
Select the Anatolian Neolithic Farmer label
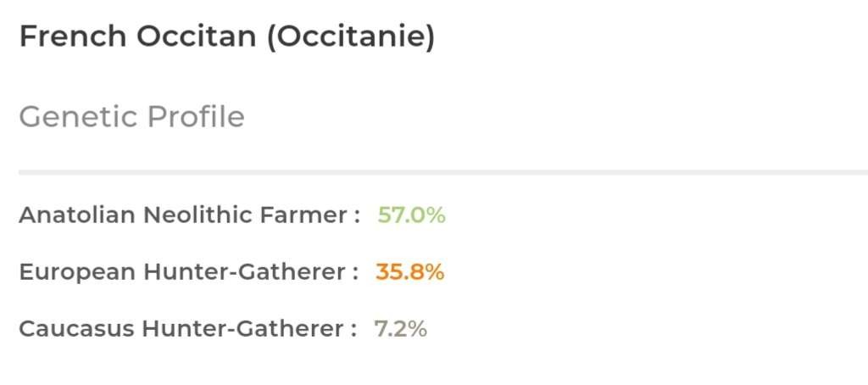click(x=190, y=215)
